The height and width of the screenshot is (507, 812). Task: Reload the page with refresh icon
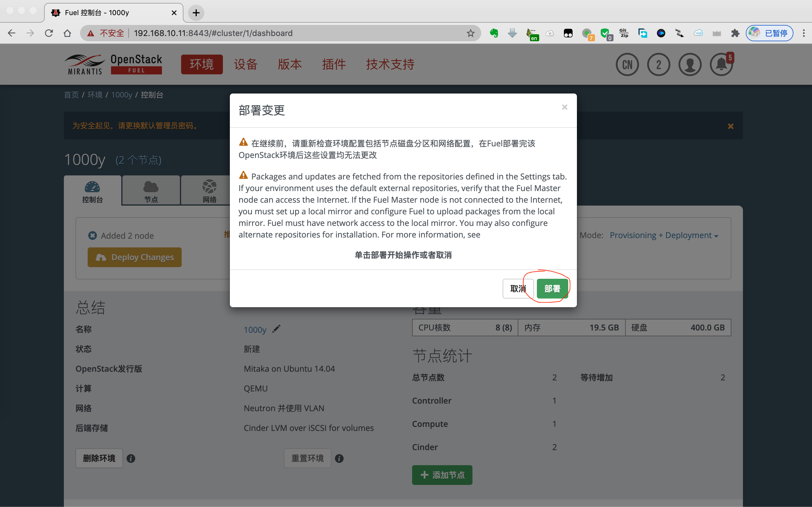coord(49,33)
